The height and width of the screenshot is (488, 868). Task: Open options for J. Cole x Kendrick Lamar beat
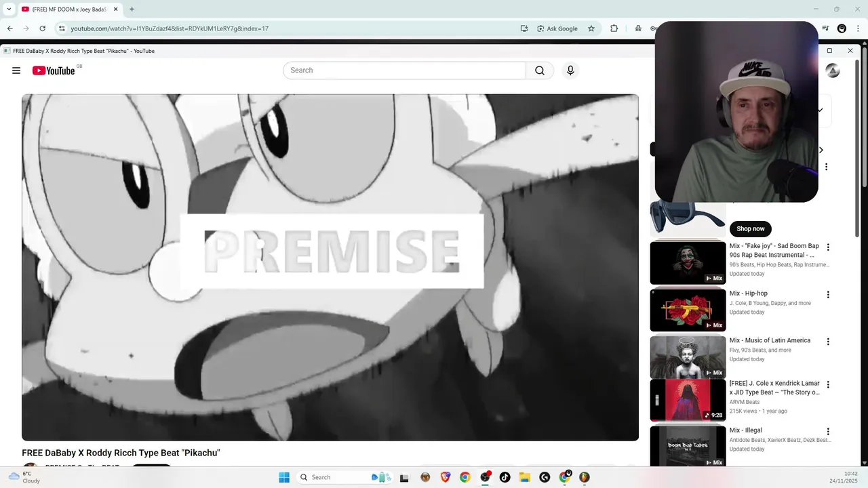[827, 384]
